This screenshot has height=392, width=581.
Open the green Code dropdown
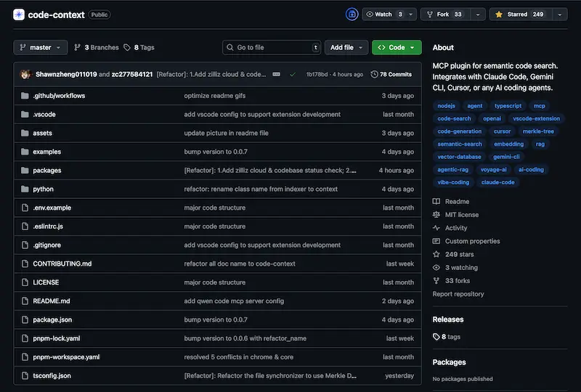397,47
